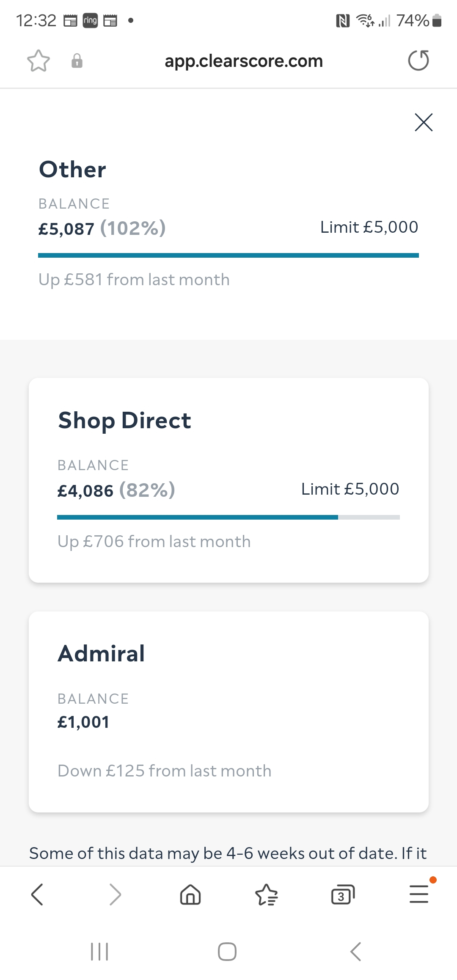The image size is (457, 980).
Task: Open the Admiral account card
Action: (x=228, y=712)
